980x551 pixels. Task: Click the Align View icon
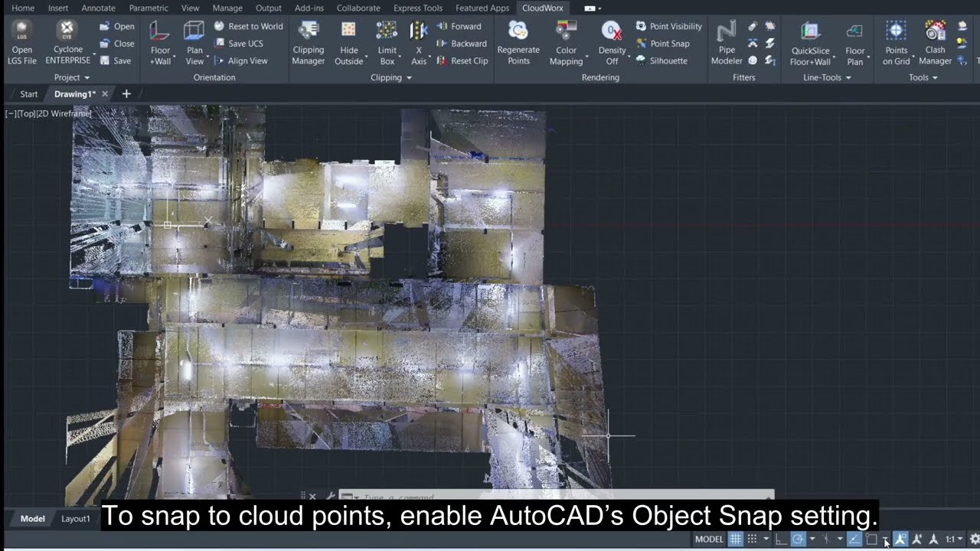220,60
